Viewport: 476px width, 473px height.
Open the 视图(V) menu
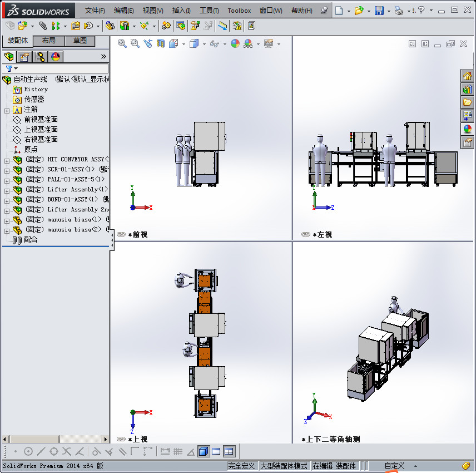(x=153, y=11)
